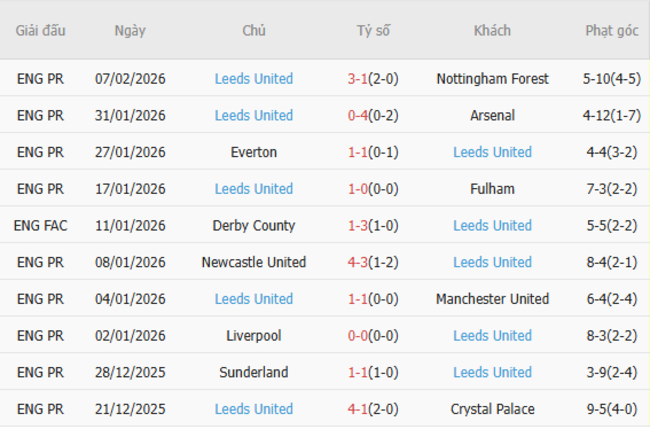The width and height of the screenshot is (650, 437).
Task: Click the Nottingham Forest team name
Action: pyautogui.click(x=492, y=79)
